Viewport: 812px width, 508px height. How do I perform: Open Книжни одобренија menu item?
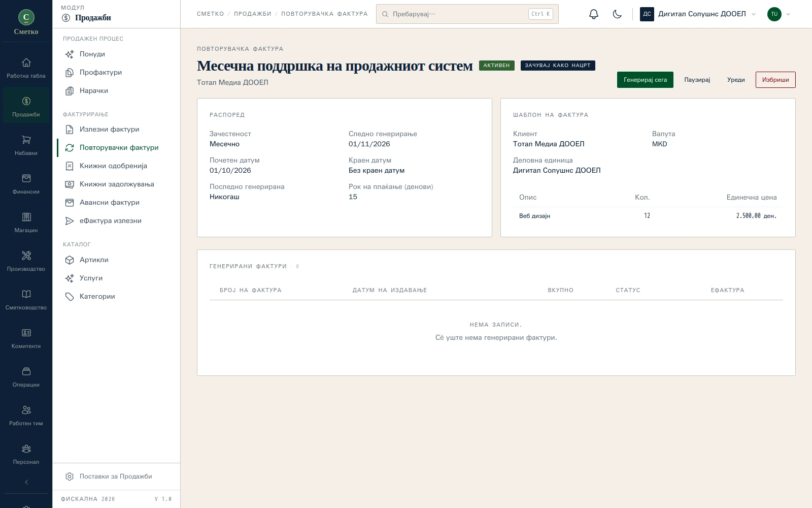pyautogui.click(x=116, y=166)
